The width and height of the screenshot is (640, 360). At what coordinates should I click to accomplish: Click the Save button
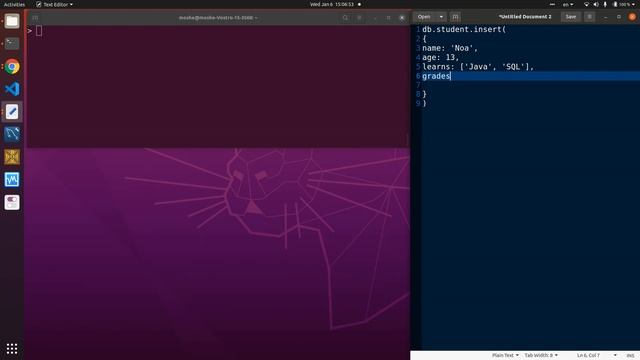571,17
